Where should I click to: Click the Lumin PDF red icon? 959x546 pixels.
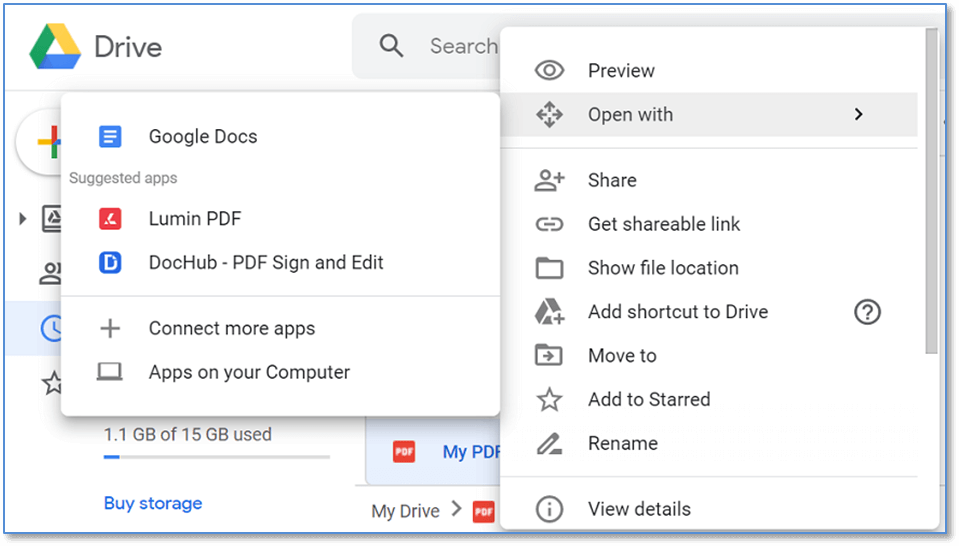coord(110,218)
